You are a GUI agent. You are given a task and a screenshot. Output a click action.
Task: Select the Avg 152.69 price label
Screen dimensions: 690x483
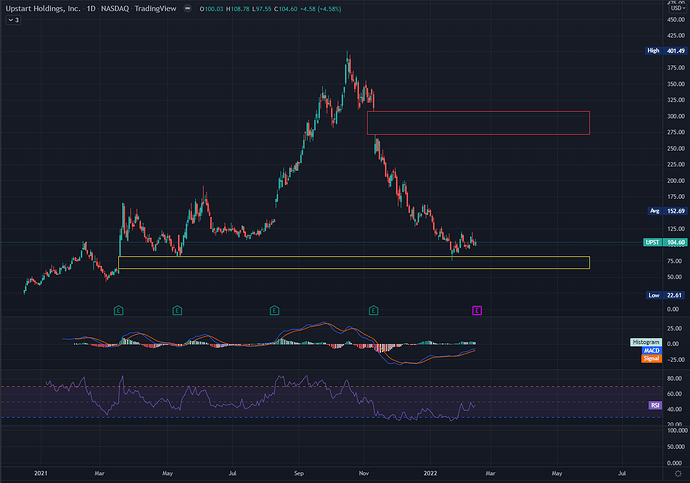[667, 211]
